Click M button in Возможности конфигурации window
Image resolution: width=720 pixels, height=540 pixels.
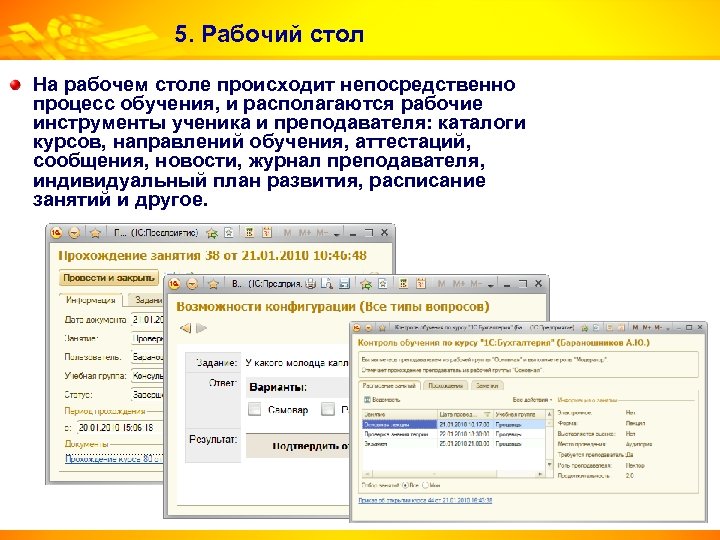pos(441,284)
